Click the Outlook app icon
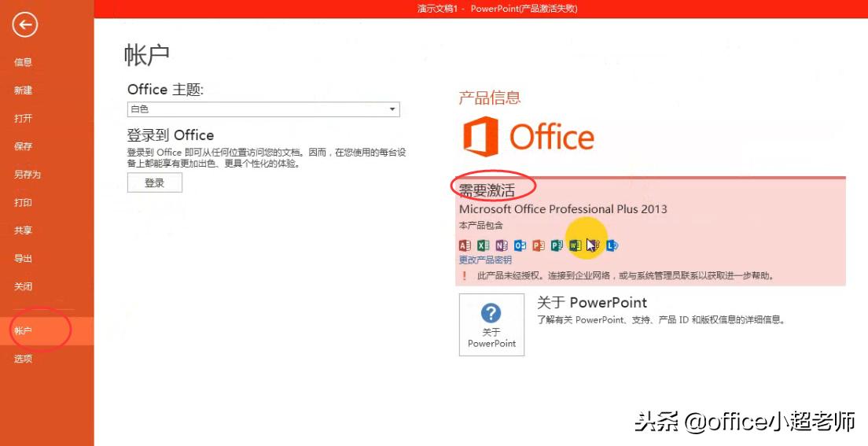The height and width of the screenshot is (446, 868). (x=520, y=245)
